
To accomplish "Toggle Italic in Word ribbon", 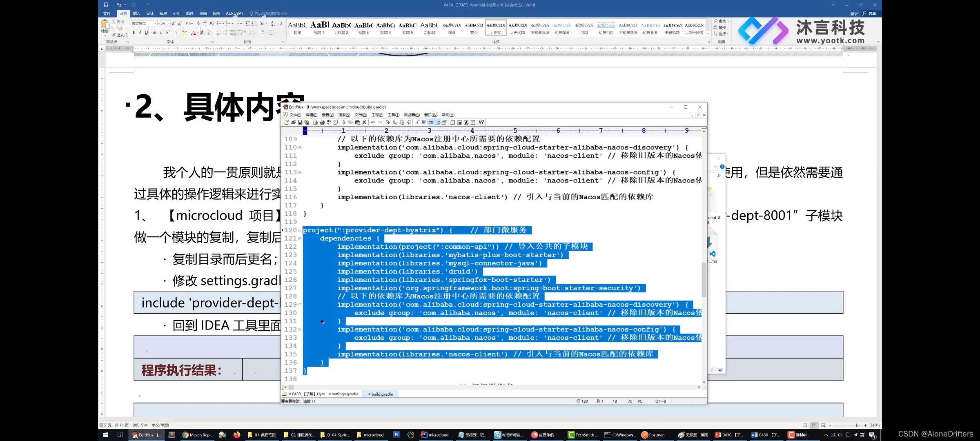I will click(140, 33).
